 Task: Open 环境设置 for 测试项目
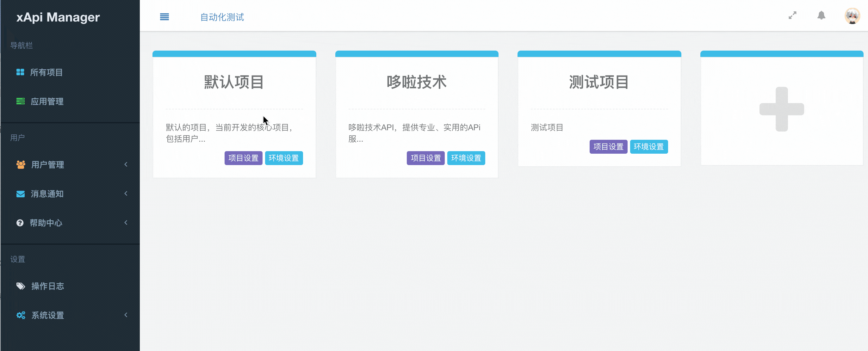[x=649, y=146]
